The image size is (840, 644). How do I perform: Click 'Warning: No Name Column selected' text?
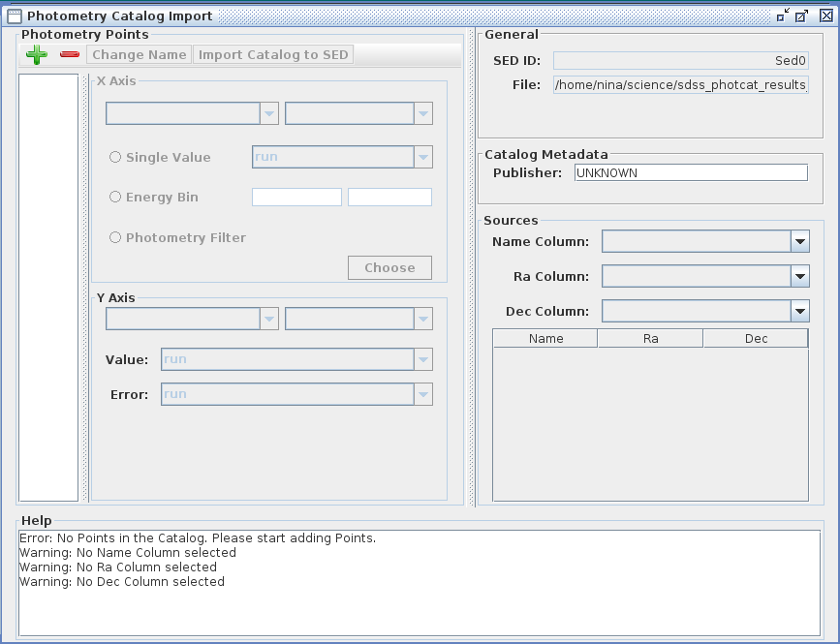(x=128, y=552)
